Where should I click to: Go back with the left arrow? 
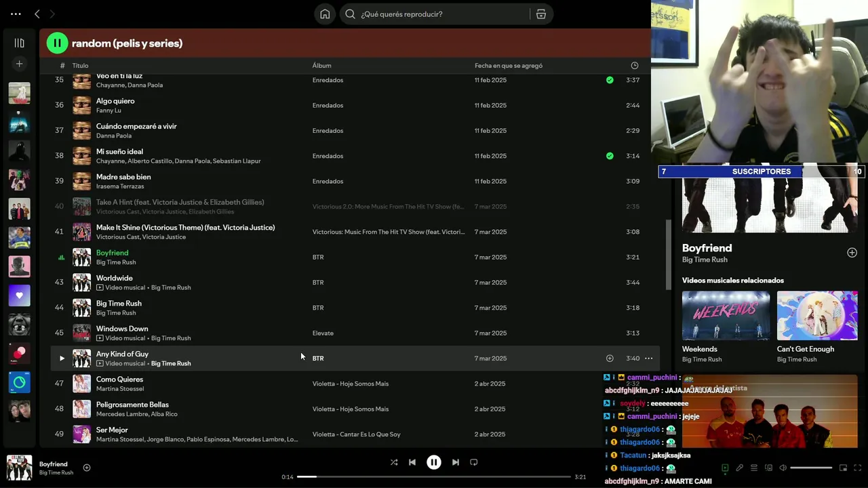[x=37, y=14]
